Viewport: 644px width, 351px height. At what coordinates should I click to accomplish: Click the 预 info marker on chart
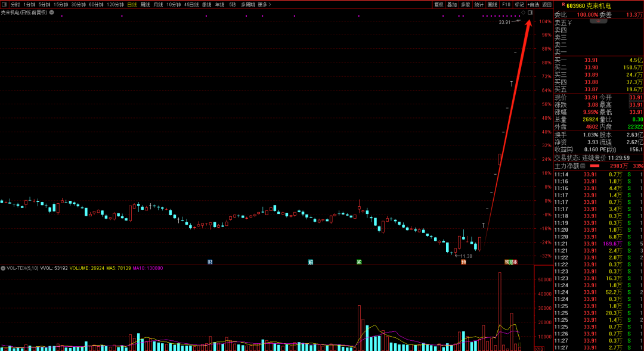[463, 262]
